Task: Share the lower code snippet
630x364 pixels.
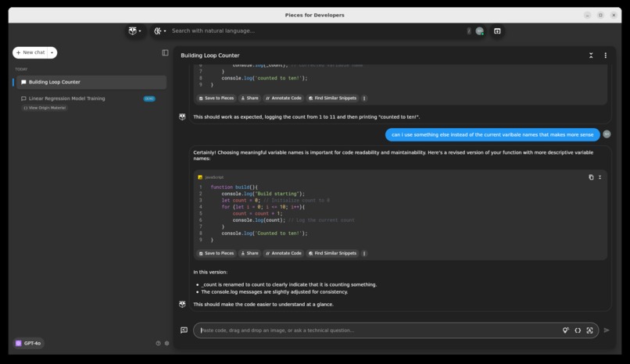Action: [x=249, y=253]
